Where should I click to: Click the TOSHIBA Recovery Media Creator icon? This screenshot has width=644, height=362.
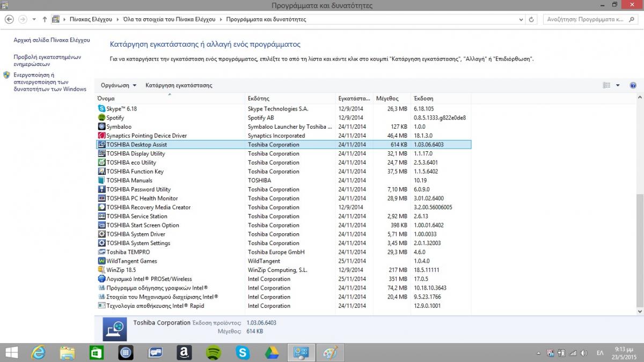click(102, 207)
